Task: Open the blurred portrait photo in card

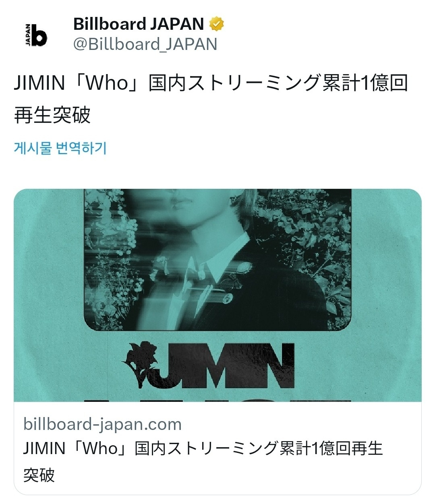Action: point(217,260)
